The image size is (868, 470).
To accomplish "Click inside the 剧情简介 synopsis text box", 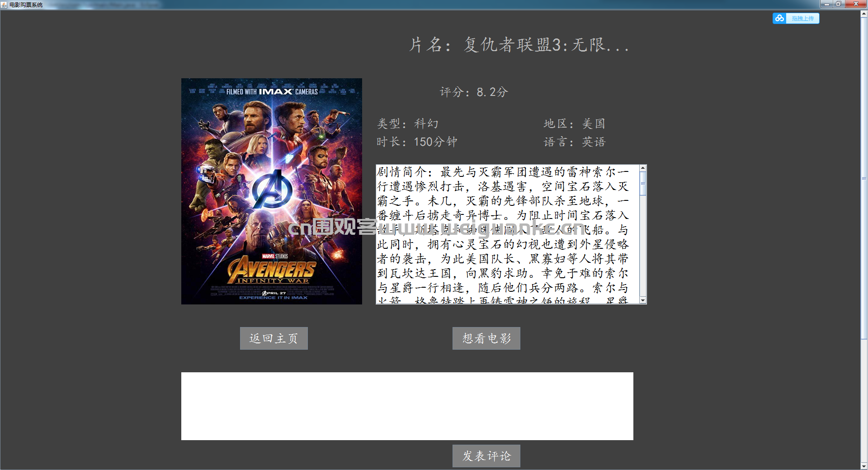I will (508, 234).
